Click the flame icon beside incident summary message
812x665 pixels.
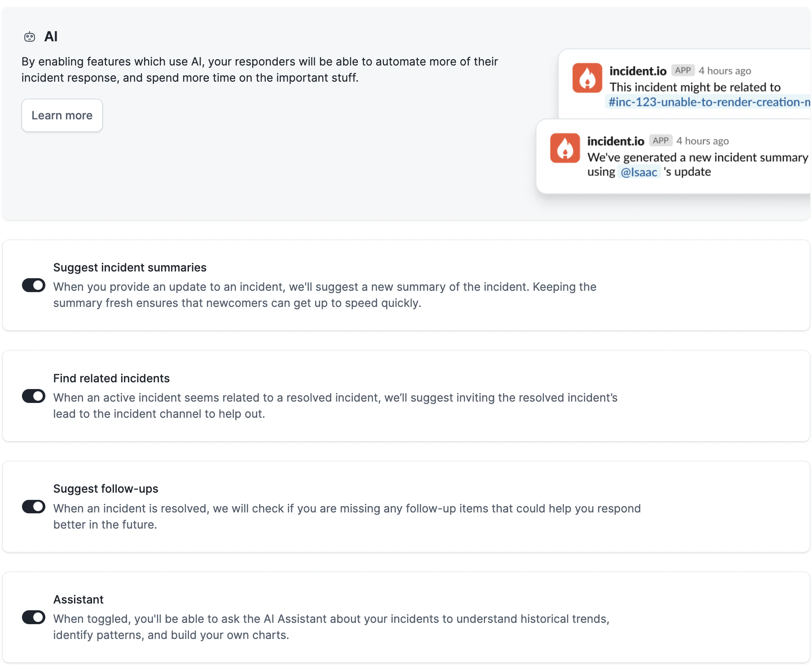pyautogui.click(x=565, y=148)
